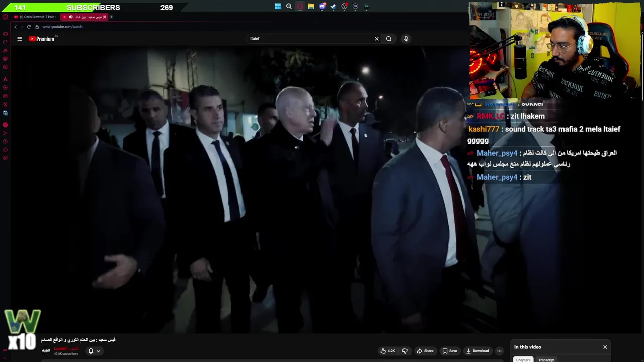Screen dimensions: 644x362
Task: Go back using the browser back arrow
Action: [16, 27]
